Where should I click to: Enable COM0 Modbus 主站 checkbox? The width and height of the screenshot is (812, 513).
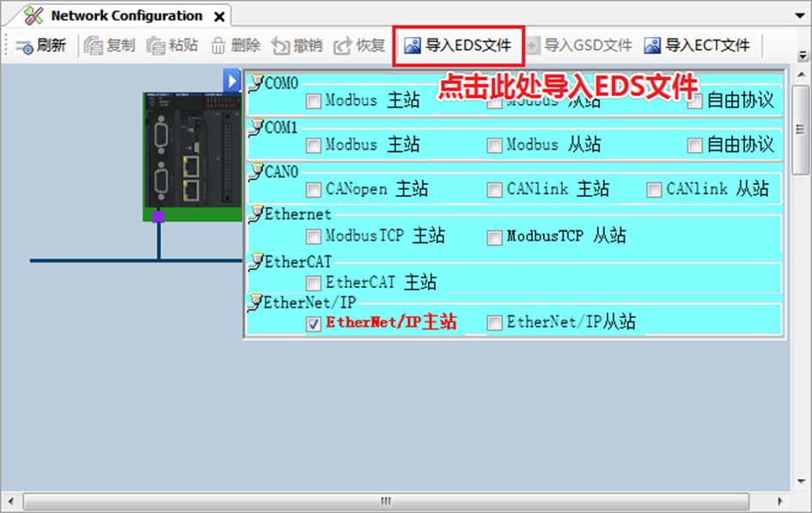coord(314,101)
